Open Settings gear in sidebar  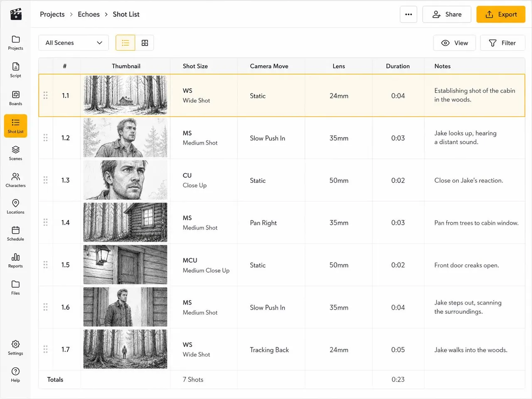(x=15, y=348)
